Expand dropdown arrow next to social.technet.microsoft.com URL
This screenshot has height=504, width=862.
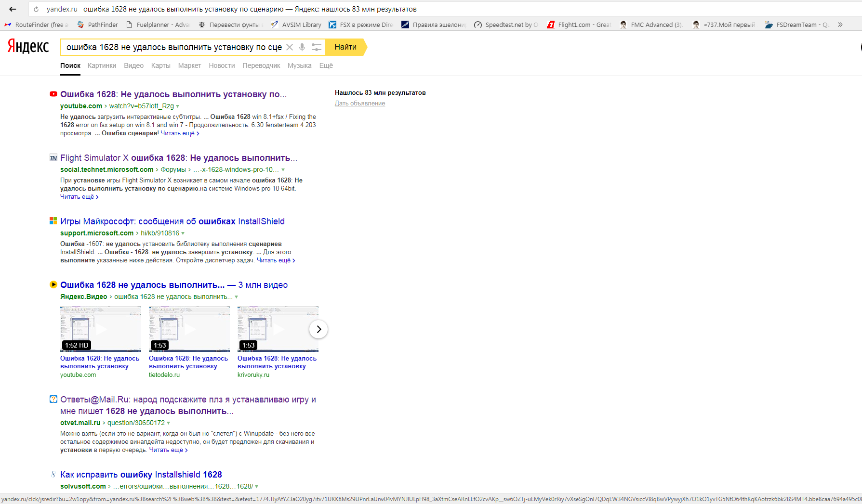(x=283, y=170)
